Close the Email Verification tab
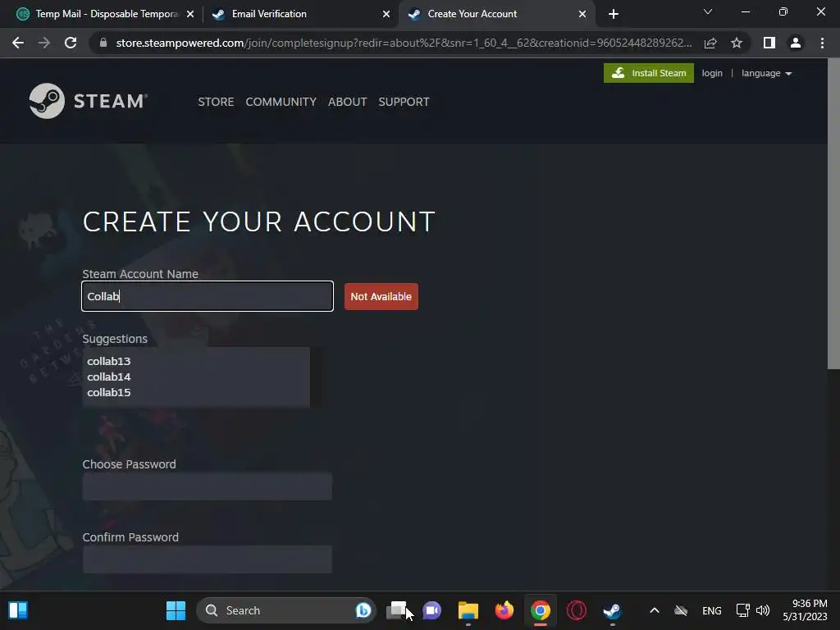The height and width of the screenshot is (630, 840). pyautogui.click(x=386, y=14)
